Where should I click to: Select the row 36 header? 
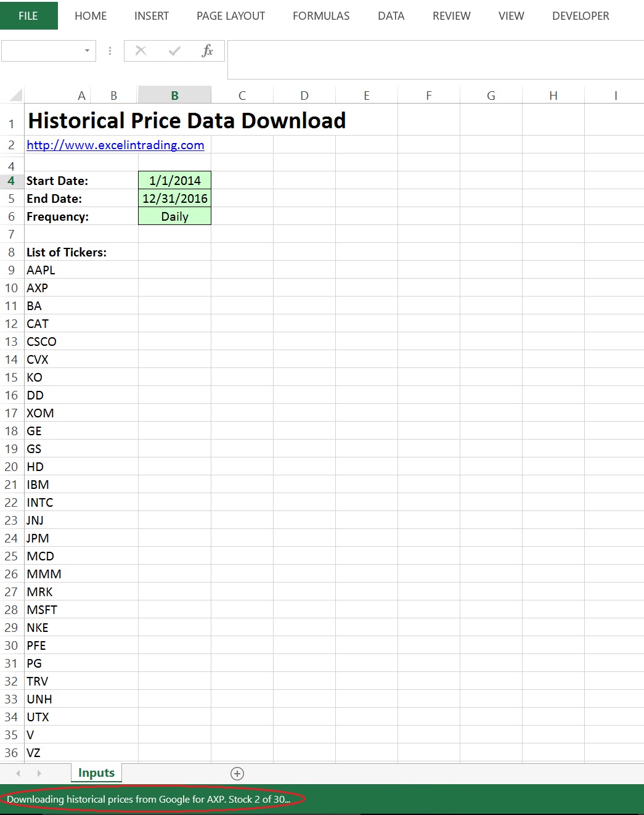pyautogui.click(x=12, y=753)
